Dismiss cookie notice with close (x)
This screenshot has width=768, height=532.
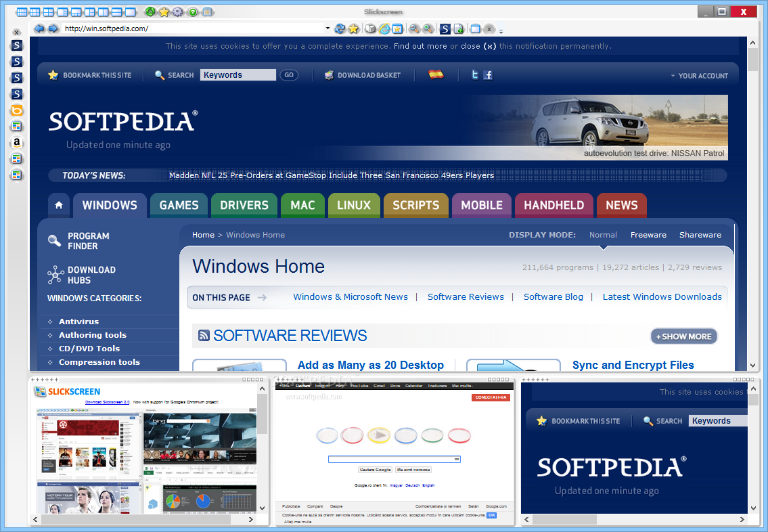click(478, 46)
